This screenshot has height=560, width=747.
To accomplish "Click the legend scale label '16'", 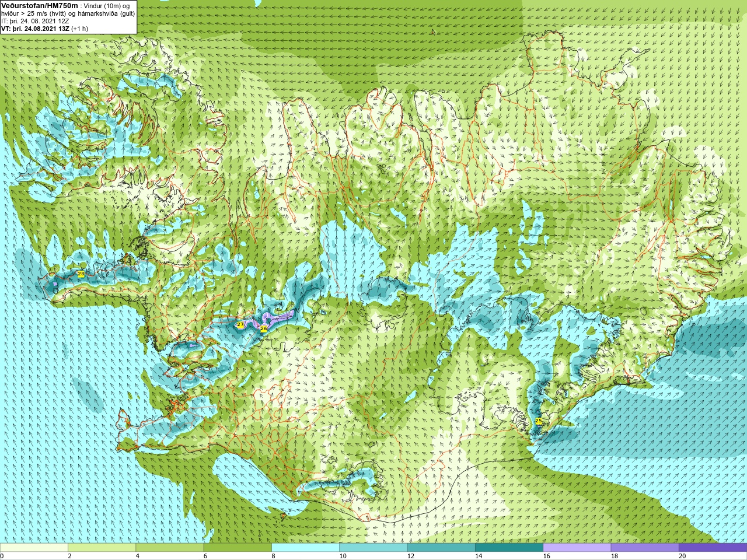I will [546, 556].
